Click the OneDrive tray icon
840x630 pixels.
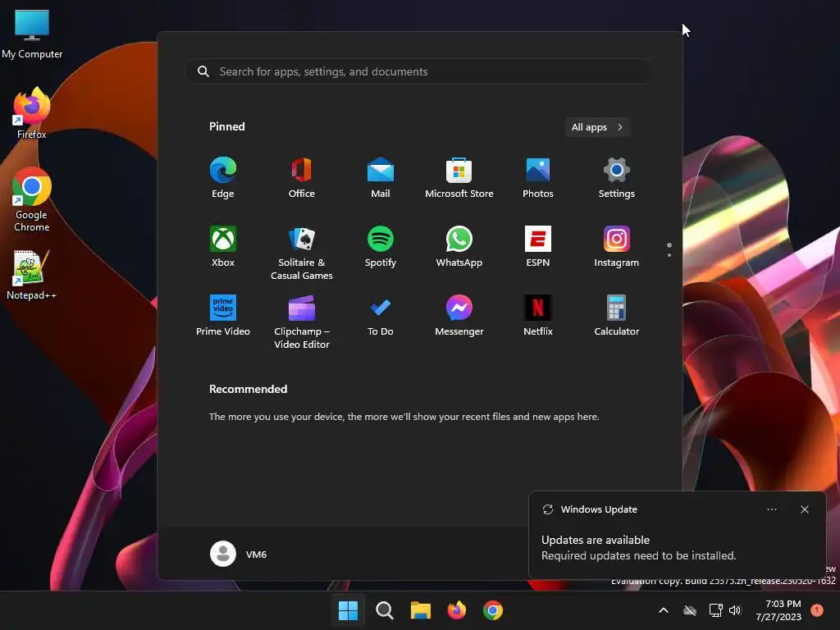click(690, 610)
